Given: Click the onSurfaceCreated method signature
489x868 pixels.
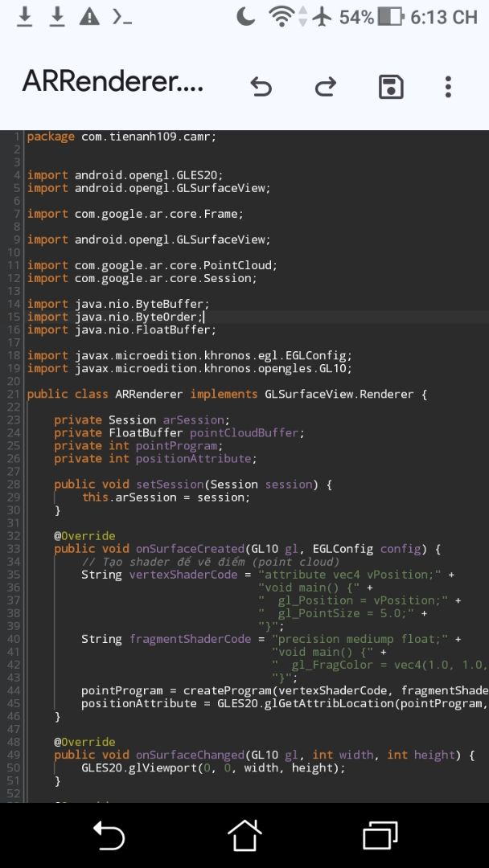Looking at the screenshot, I should click(248, 549).
